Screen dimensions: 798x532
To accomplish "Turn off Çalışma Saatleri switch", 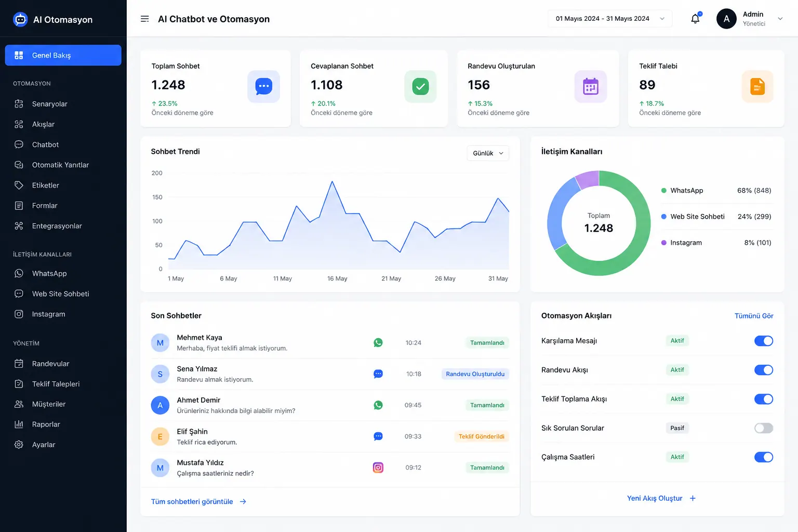I will click(x=764, y=457).
